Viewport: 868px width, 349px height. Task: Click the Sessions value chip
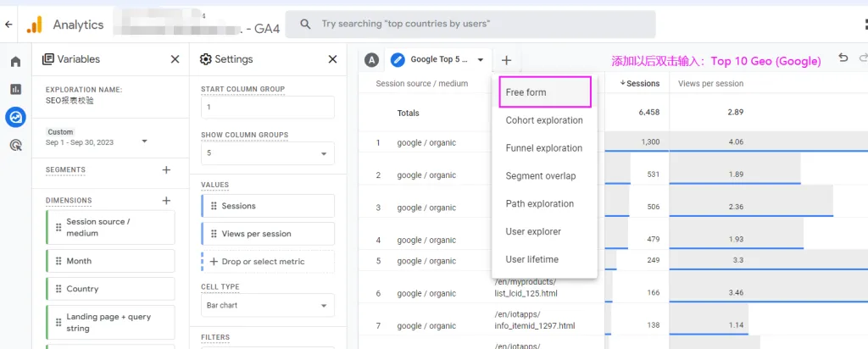[268, 206]
